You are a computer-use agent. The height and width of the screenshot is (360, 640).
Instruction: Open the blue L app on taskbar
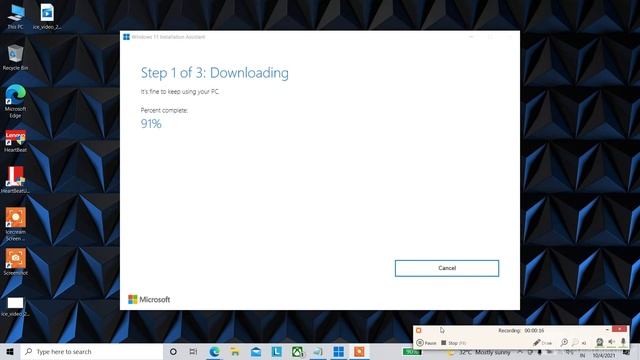coord(277,351)
